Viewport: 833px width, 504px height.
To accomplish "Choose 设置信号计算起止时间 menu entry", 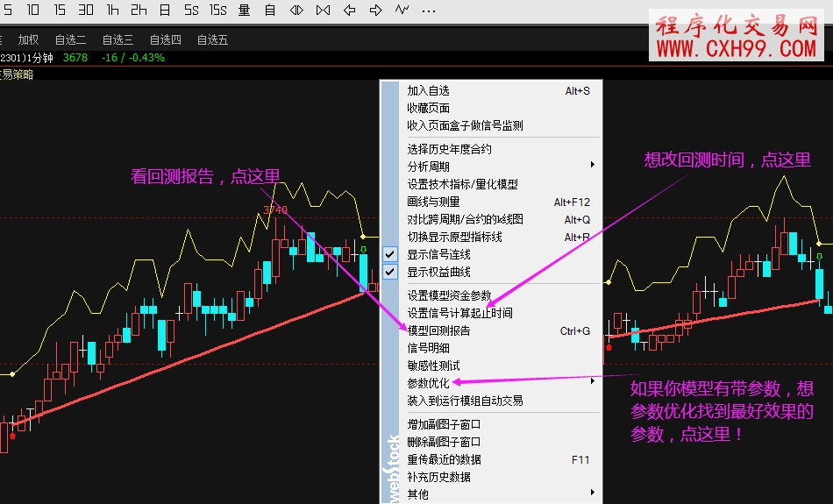I will (x=459, y=313).
